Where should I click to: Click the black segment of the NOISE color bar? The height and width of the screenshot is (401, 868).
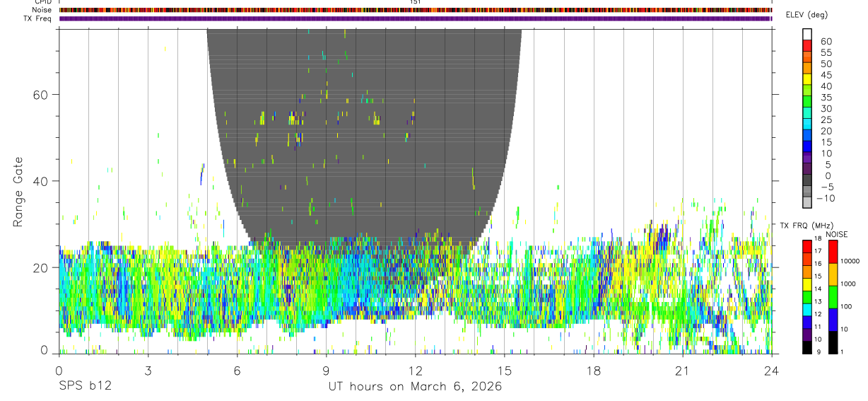tap(834, 342)
